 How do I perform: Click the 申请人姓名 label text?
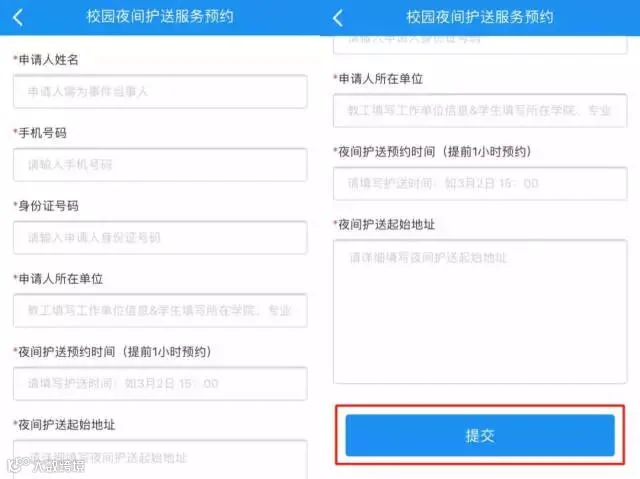46,60
